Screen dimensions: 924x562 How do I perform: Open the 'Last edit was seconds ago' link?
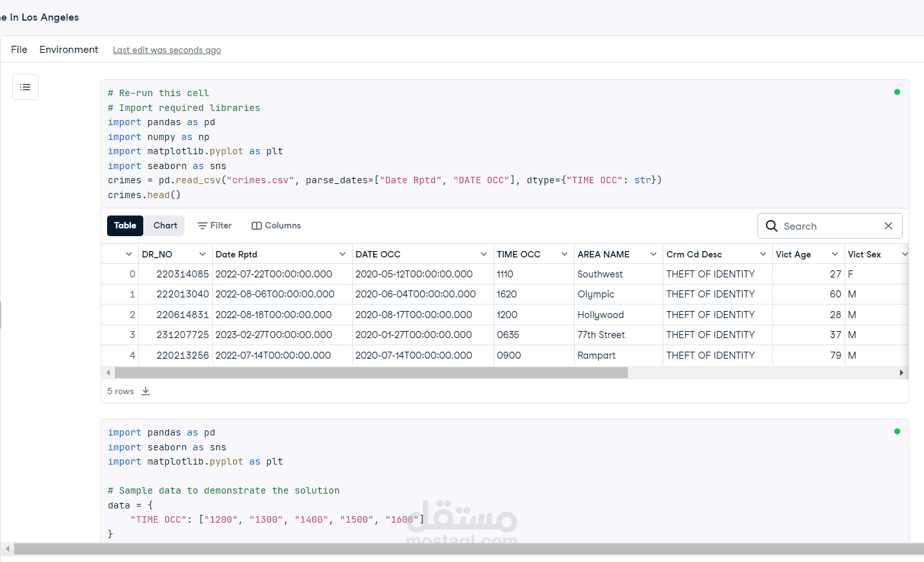(x=167, y=50)
